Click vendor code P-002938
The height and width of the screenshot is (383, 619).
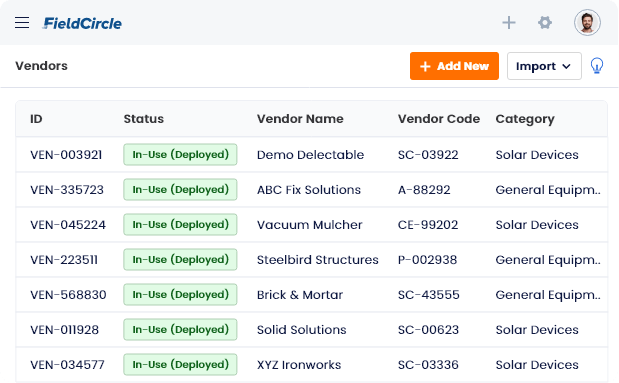pyautogui.click(x=428, y=260)
